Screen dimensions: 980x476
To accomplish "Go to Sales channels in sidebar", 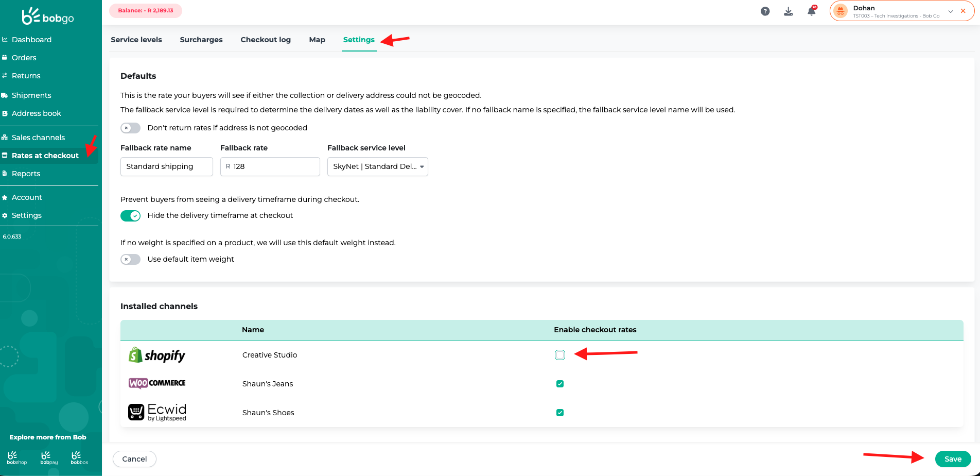I will [x=38, y=138].
